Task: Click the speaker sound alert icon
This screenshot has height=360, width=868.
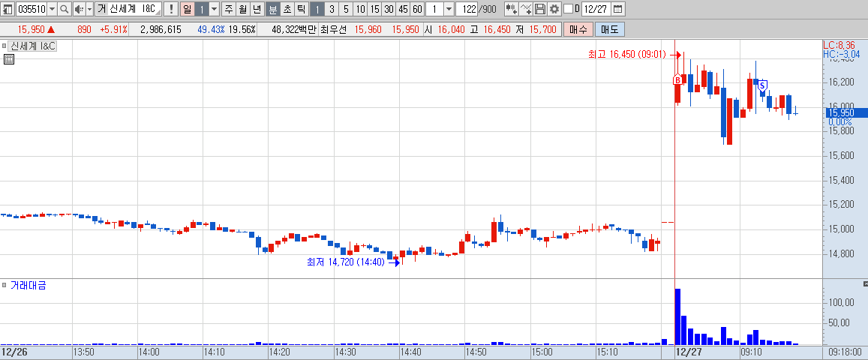Action: [79, 9]
